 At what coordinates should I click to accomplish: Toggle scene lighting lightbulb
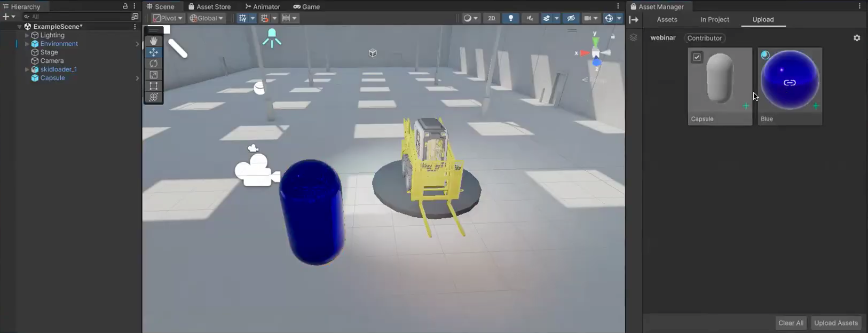click(x=511, y=18)
